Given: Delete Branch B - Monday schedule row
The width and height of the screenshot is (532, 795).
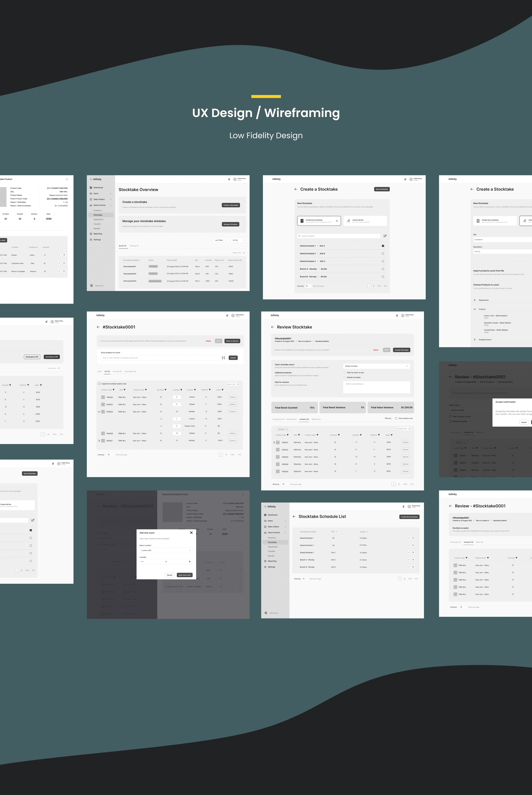Looking at the screenshot, I should click(413, 567).
